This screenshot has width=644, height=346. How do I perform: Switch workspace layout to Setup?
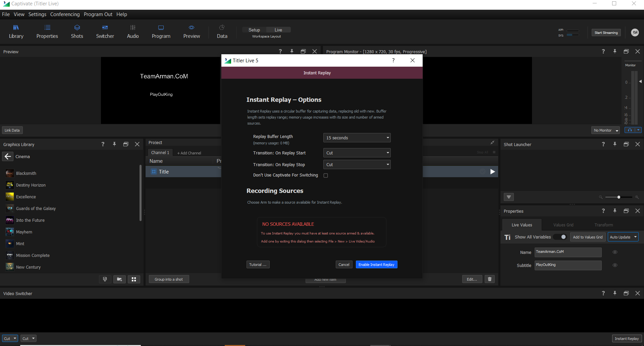254,30
